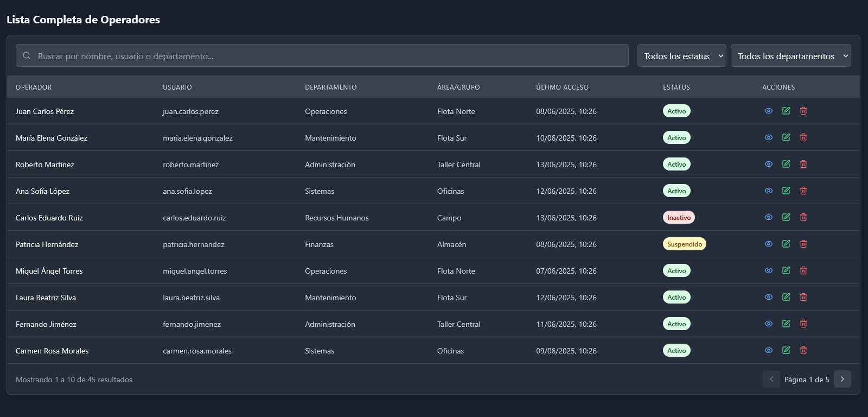View details of Laura Beatriz Silva
This screenshot has height=417, width=868.
769,297
